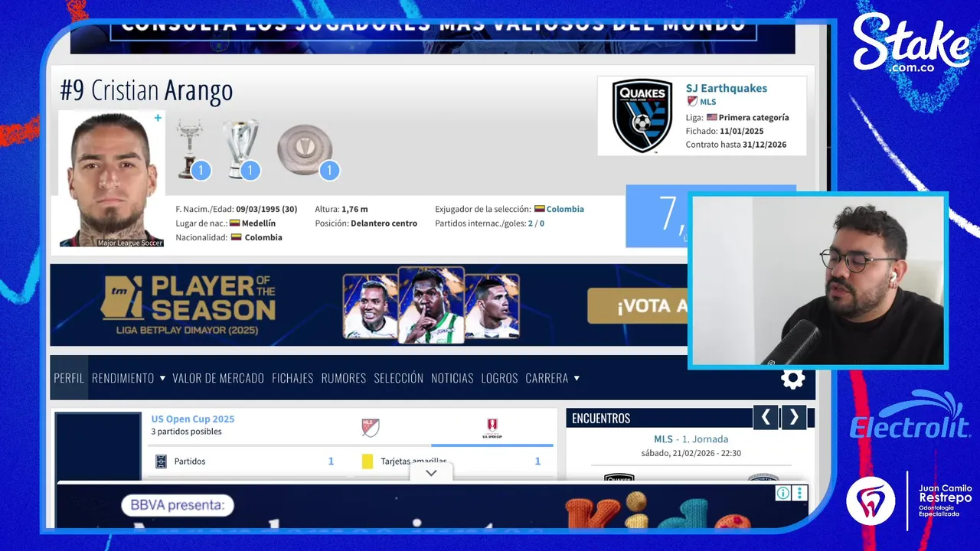980x551 pixels.
Task: Open the Logros tab
Action: pyautogui.click(x=500, y=378)
